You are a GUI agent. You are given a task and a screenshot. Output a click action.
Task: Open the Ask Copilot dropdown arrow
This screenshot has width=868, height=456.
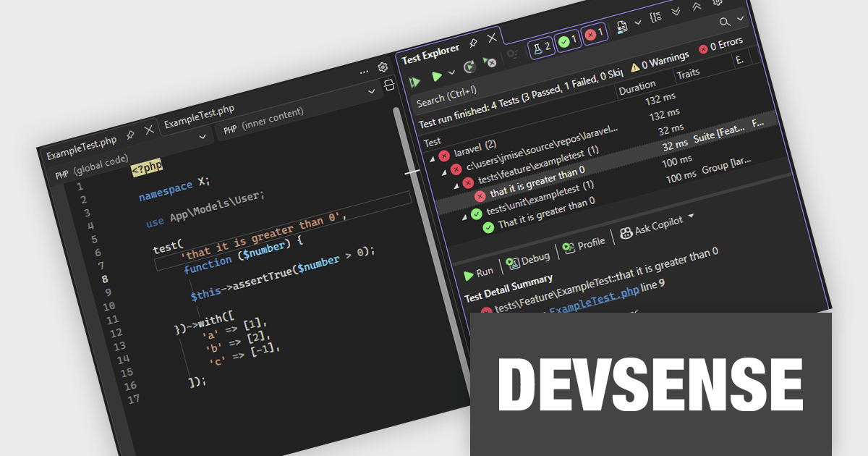click(692, 216)
